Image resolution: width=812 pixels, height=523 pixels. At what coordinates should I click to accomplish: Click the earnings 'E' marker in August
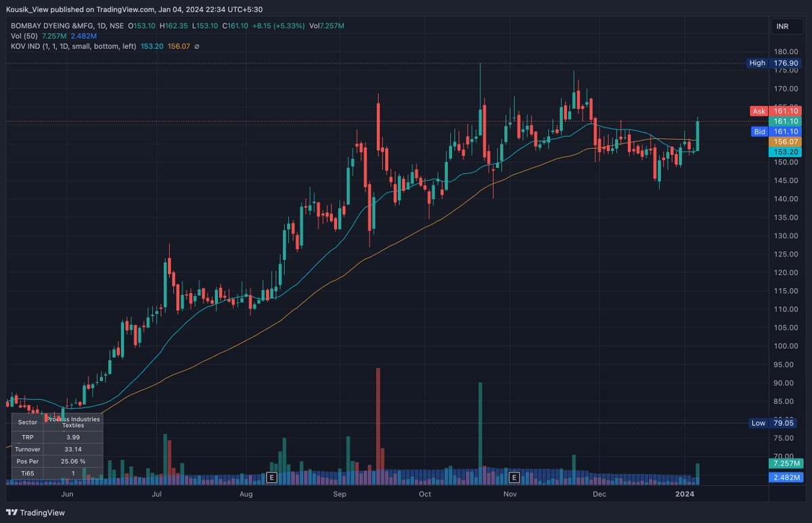point(272,478)
